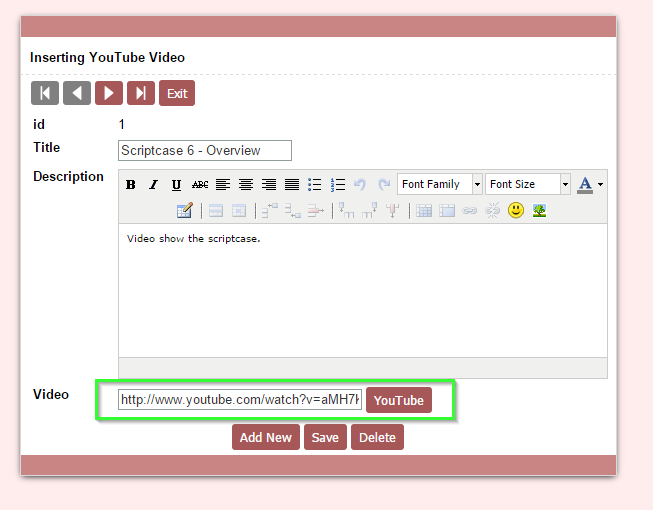Click into the Title input field
This screenshot has width=653, height=510.
pos(205,151)
